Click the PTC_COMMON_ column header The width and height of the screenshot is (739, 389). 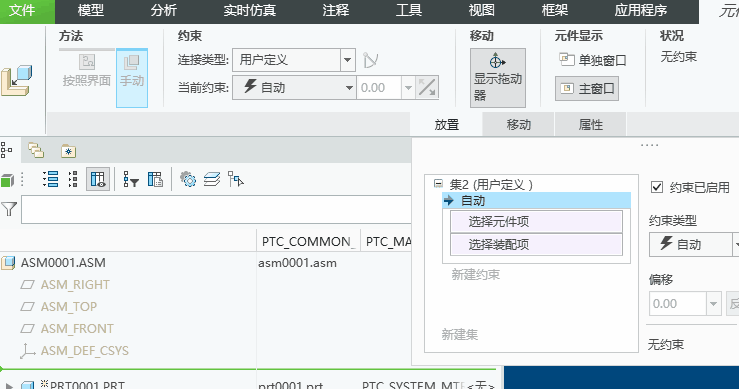pyautogui.click(x=308, y=241)
